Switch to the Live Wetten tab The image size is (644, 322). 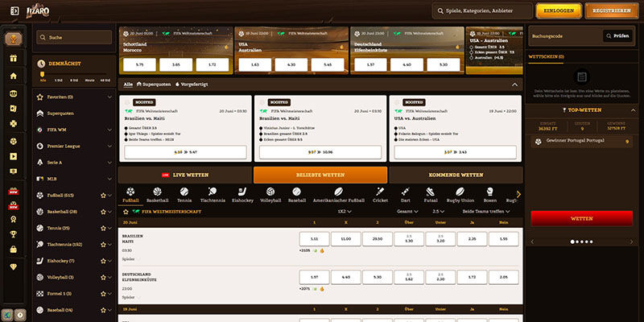[x=185, y=175]
